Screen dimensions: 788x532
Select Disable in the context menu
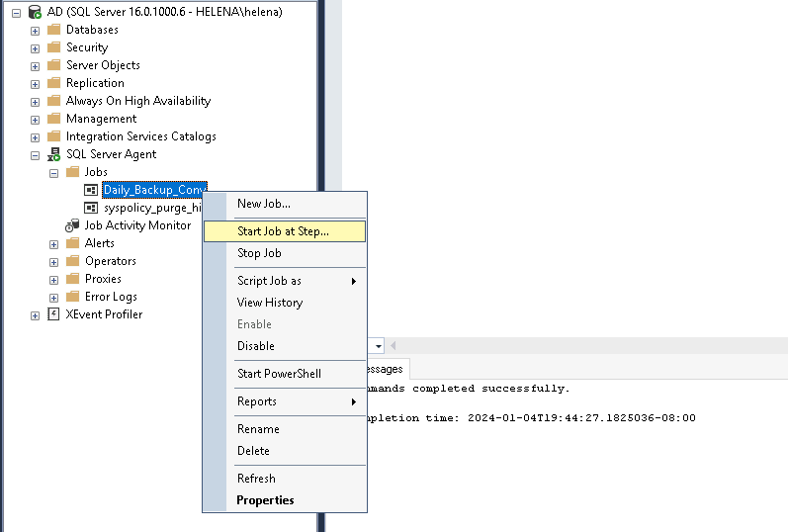click(x=255, y=346)
